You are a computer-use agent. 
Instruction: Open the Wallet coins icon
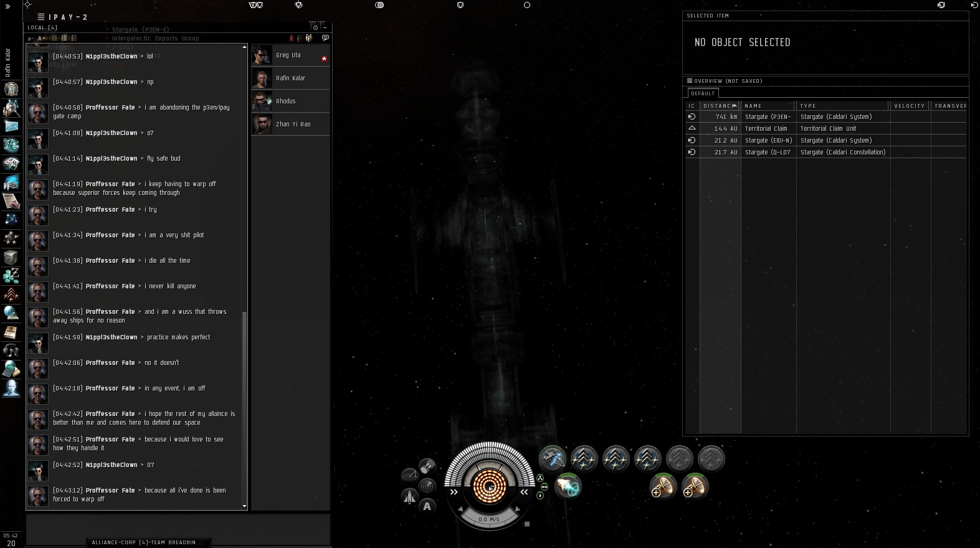(x=11, y=275)
